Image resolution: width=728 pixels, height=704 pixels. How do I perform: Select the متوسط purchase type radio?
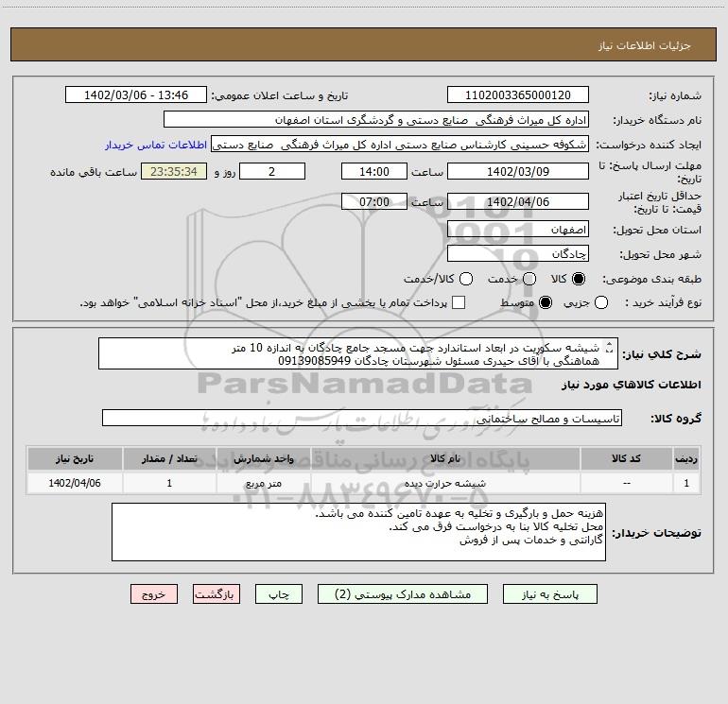[546, 302]
